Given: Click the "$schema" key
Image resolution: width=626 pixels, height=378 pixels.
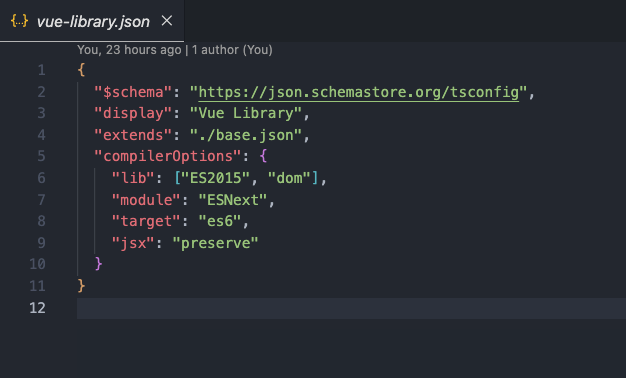Looking at the screenshot, I should pos(133,92).
